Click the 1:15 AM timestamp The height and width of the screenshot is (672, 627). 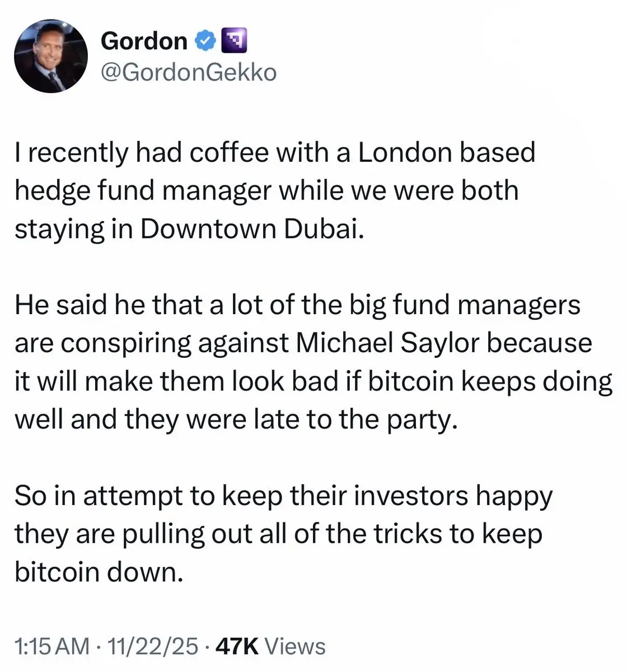point(52,646)
